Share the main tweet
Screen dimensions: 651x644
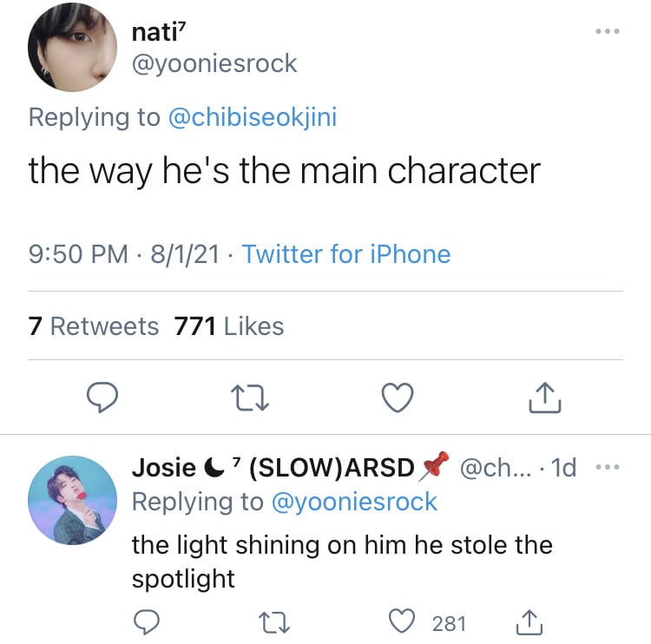tap(545, 398)
